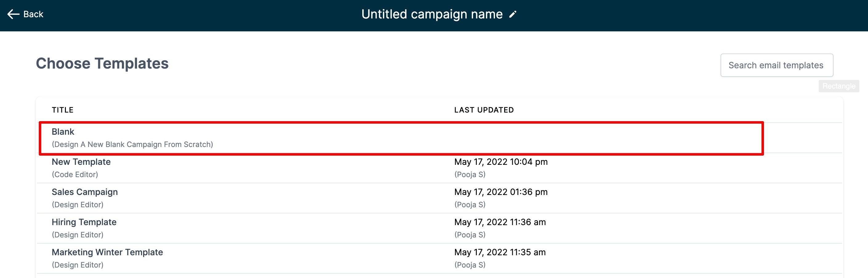The height and width of the screenshot is (278, 868).
Task: Click the 11:35 am last updated date
Action: pyautogui.click(x=500, y=252)
